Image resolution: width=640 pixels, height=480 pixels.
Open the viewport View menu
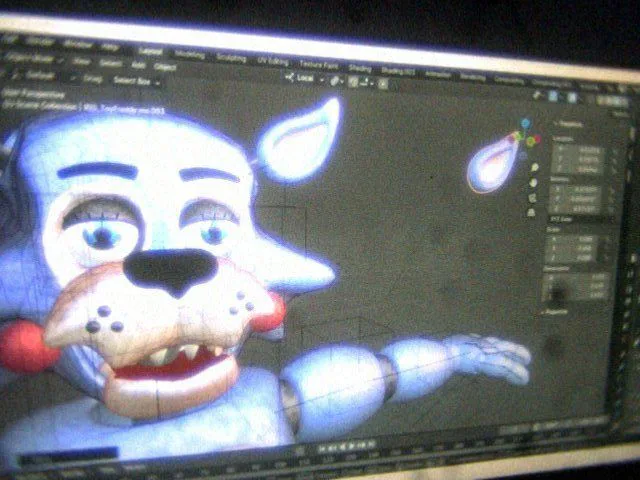(80, 61)
